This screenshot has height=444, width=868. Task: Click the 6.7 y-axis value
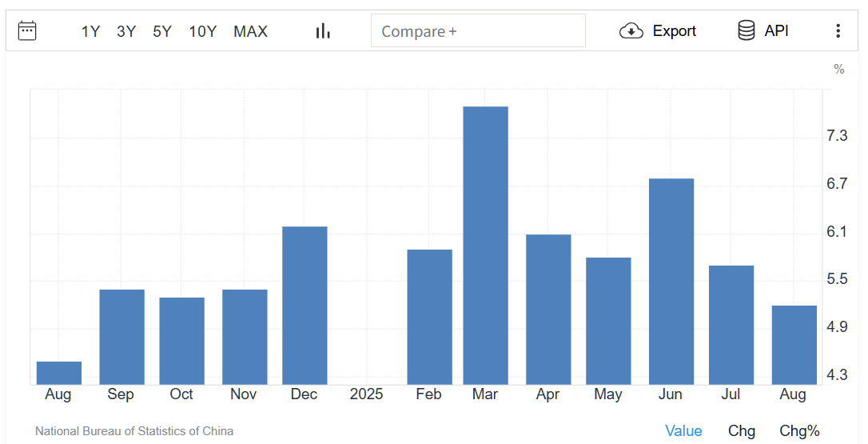coord(837,183)
